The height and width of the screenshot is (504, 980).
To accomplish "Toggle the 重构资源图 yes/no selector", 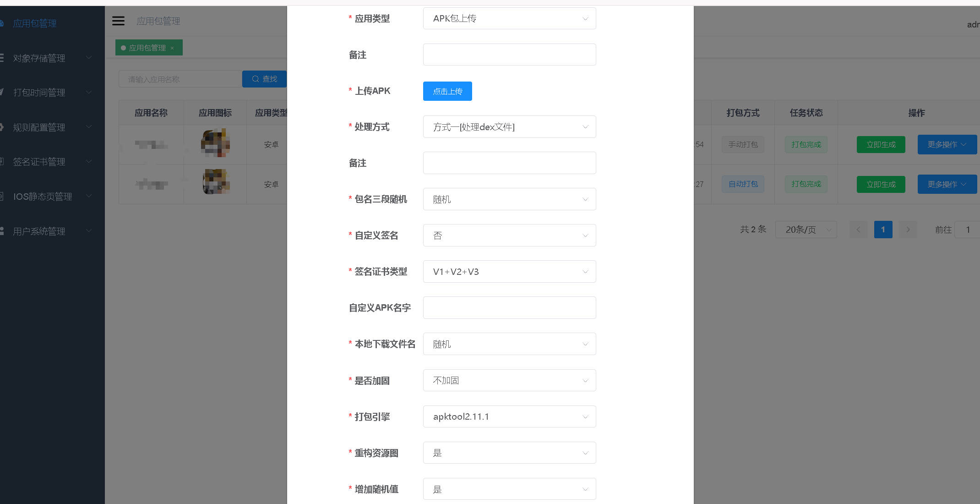I will (509, 453).
